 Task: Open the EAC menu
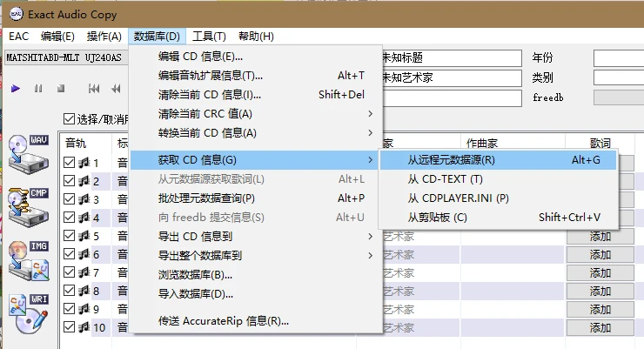19,37
